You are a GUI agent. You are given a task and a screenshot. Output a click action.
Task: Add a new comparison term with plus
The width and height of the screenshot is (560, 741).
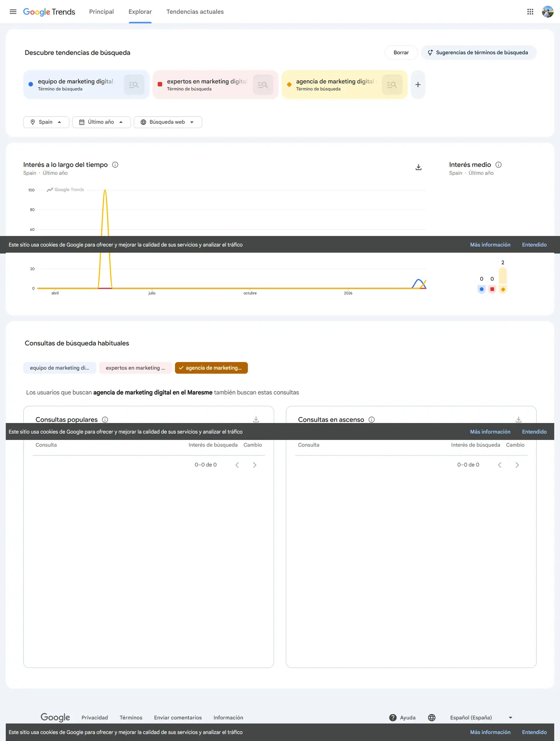[x=418, y=85]
